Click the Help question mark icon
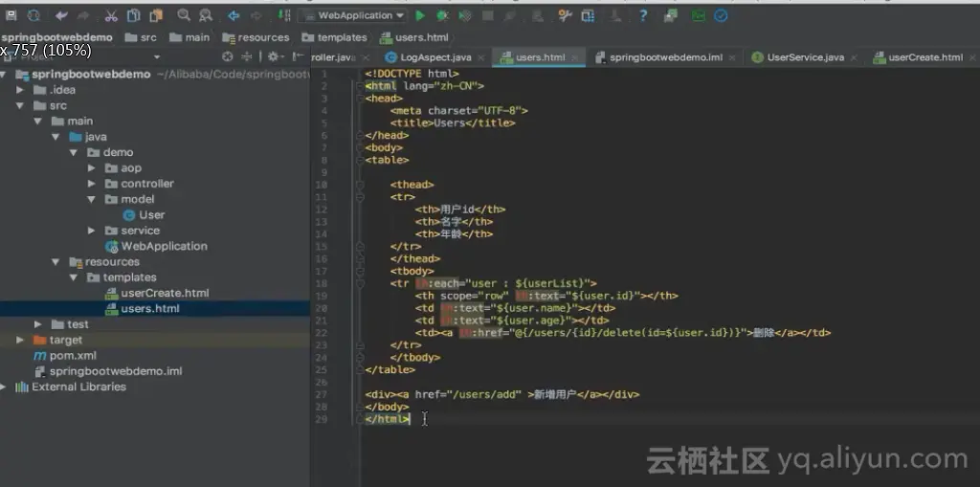 [643, 15]
